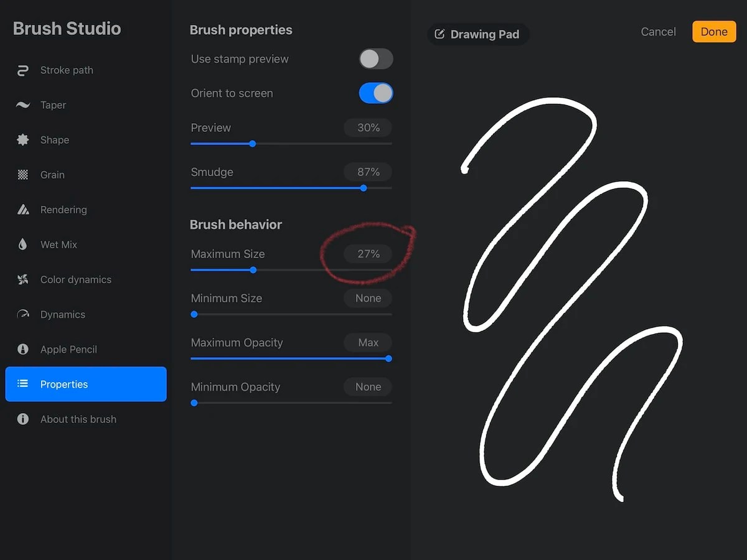The width and height of the screenshot is (747, 560).
Task: Select the Color dynamics icon
Action: 22,279
